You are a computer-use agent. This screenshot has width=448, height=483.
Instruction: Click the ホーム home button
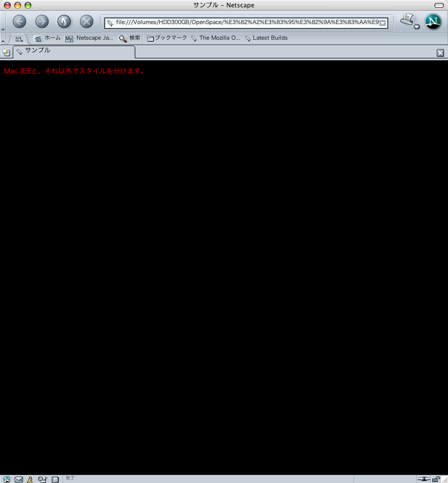pos(48,38)
